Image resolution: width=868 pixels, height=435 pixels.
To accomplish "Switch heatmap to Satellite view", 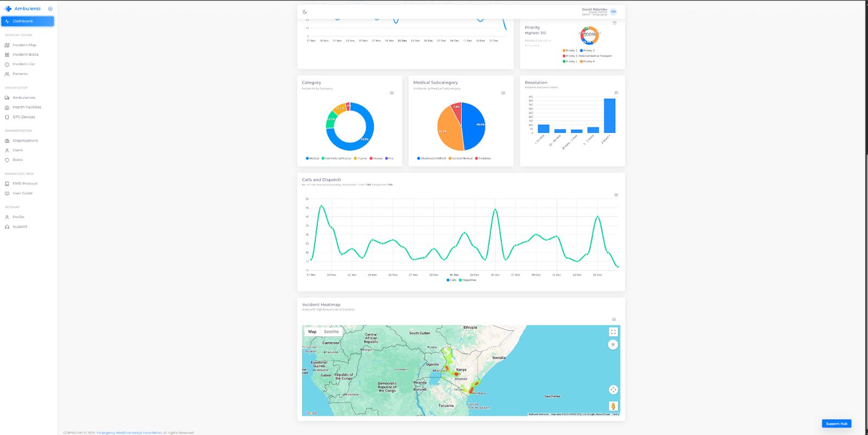I will (331, 332).
